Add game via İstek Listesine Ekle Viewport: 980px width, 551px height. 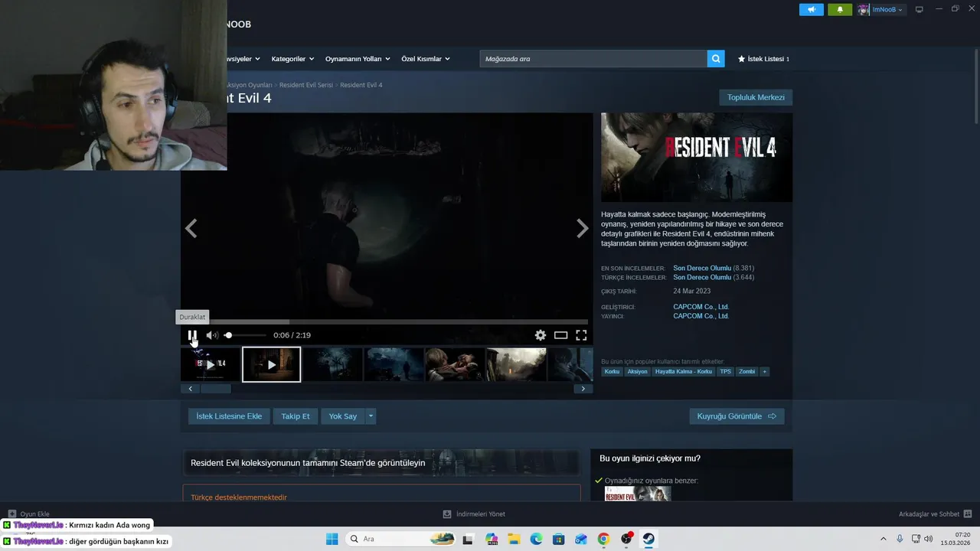pyautogui.click(x=229, y=416)
